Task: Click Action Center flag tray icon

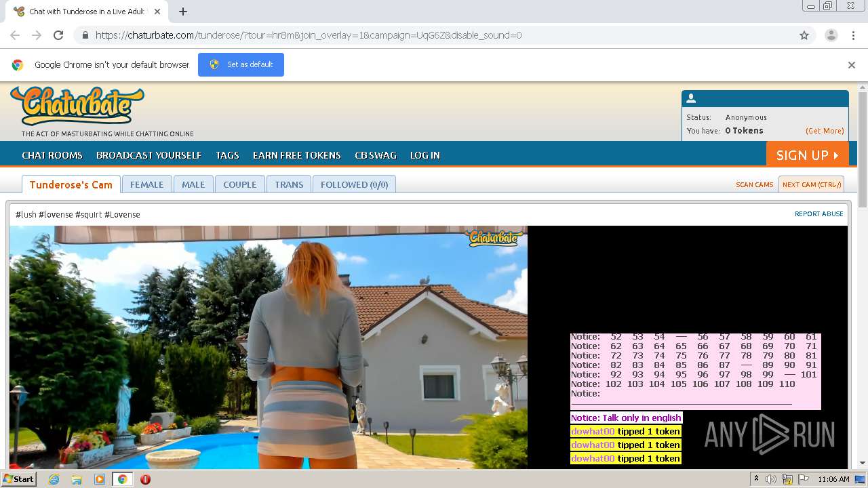Action: [x=804, y=479]
